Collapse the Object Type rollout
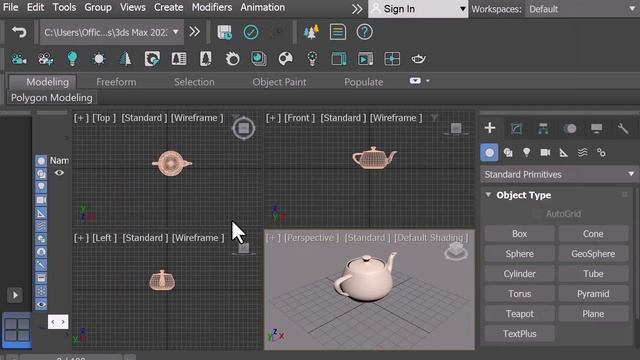This screenshot has width=640, height=360. tap(488, 195)
